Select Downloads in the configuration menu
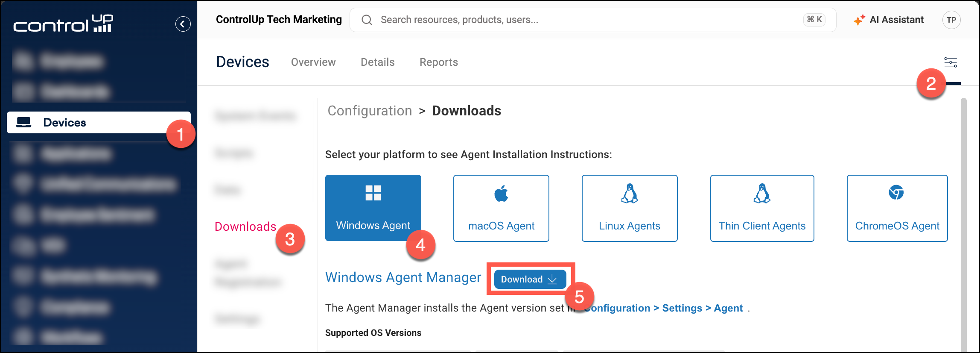980x353 pixels. click(x=245, y=227)
